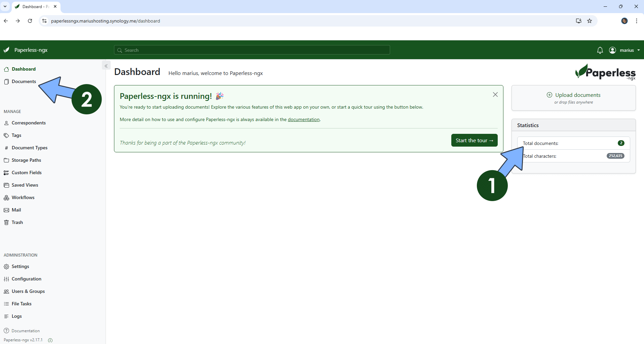The width and height of the screenshot is (644, 344).
Task: Click the Paperless-ngx leaf logo in header
Action: point(6,50)
